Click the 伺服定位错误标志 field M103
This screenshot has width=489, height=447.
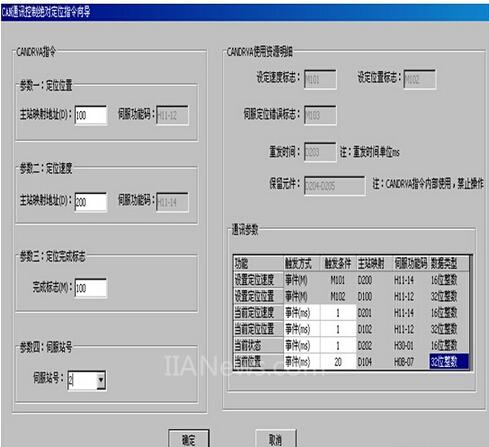click(320, 115)
